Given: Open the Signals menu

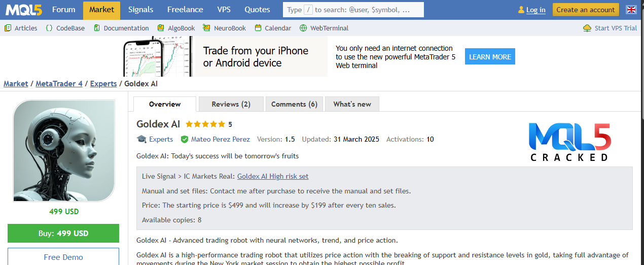Looking at the screenshot, I should click(x=141, y=10).
